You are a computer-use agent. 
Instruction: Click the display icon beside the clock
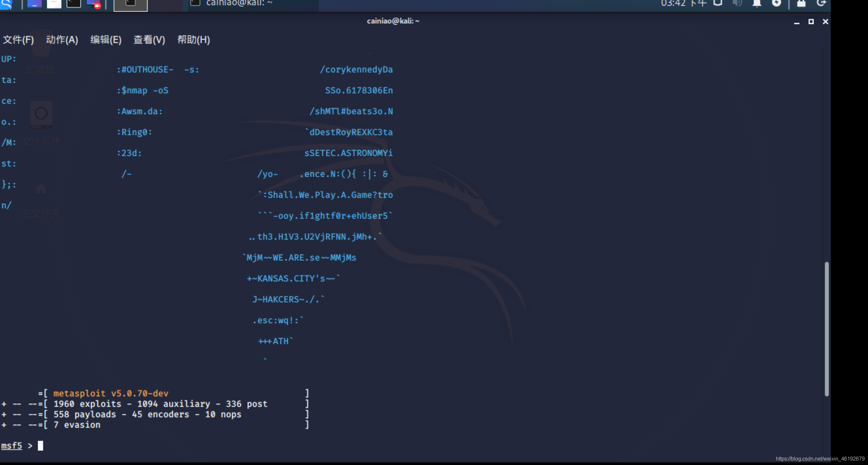click(718, 3)
